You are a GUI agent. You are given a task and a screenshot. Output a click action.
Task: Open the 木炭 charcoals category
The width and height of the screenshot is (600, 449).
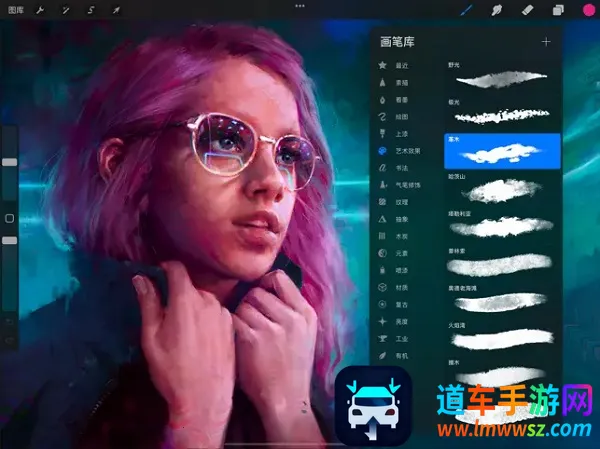pos(393,236)
